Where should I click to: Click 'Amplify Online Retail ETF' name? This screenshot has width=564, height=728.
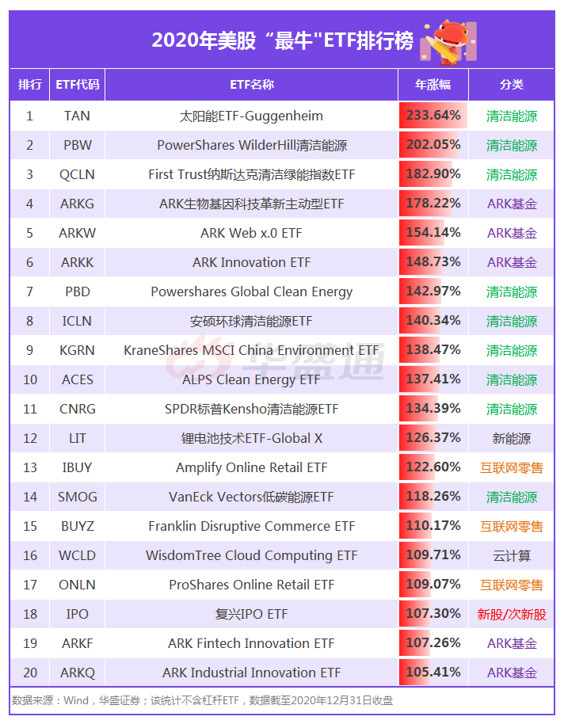pos(252,467)
